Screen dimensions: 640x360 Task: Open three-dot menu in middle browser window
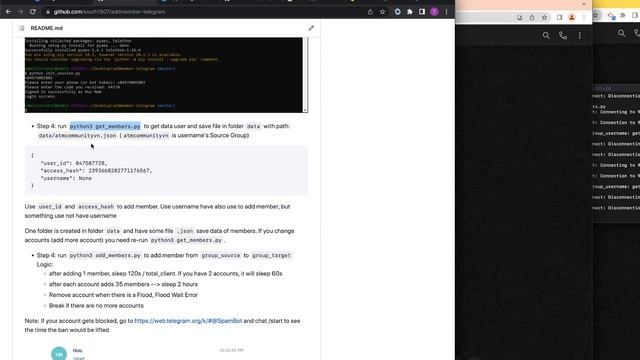tap(584, 18)
